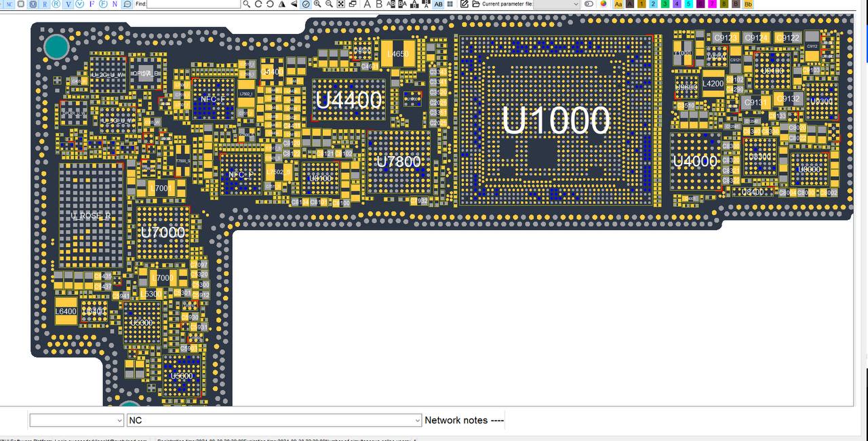Click the L4650 inductor component

coord(398,54)
